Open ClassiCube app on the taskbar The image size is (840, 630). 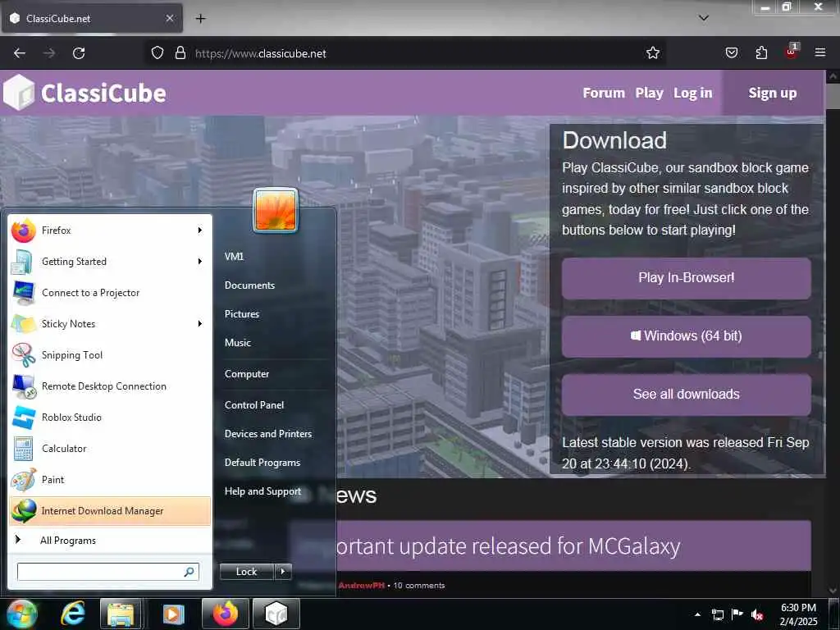[276, 614]
